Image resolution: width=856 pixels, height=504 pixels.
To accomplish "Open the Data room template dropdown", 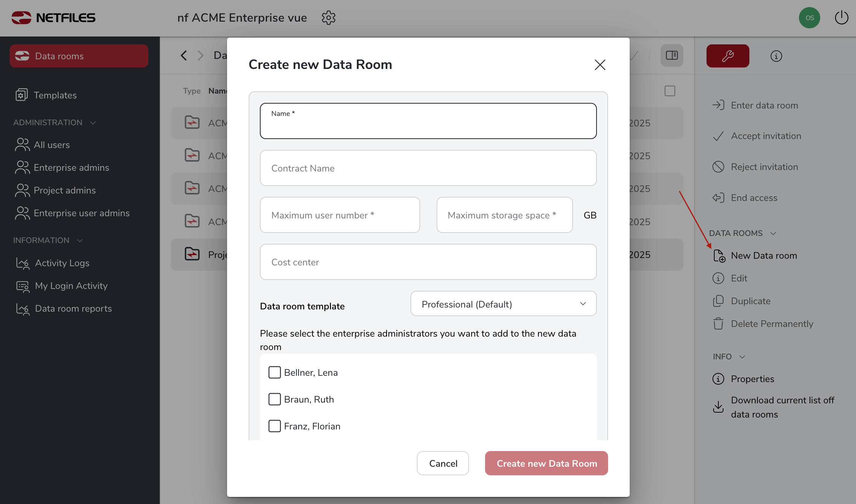I will tap(503, 304).
